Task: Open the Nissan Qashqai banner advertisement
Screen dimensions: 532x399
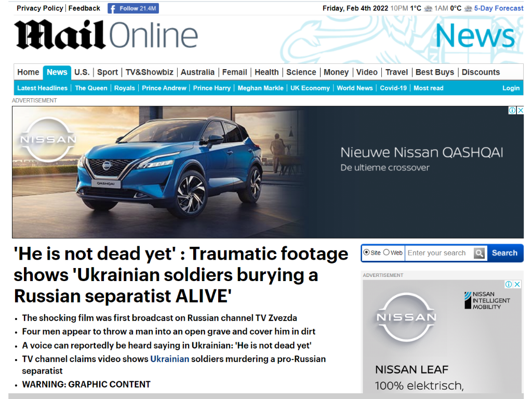Action: (268, 172)
